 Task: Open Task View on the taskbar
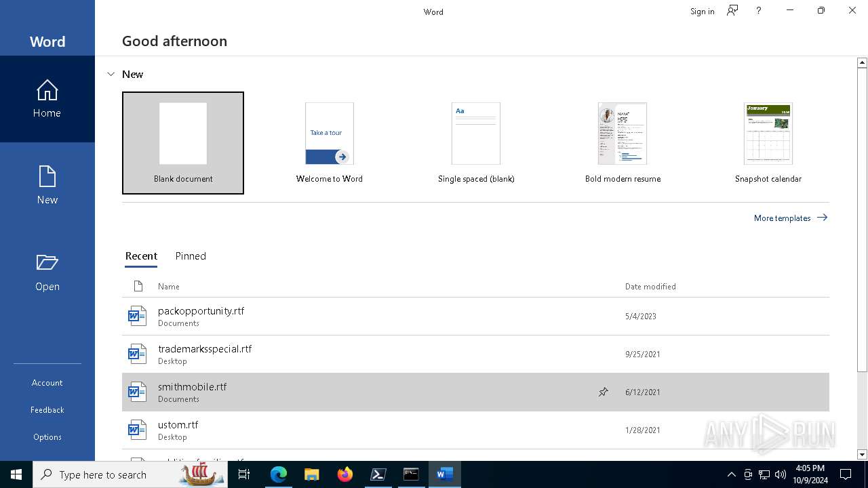point(244,474)
